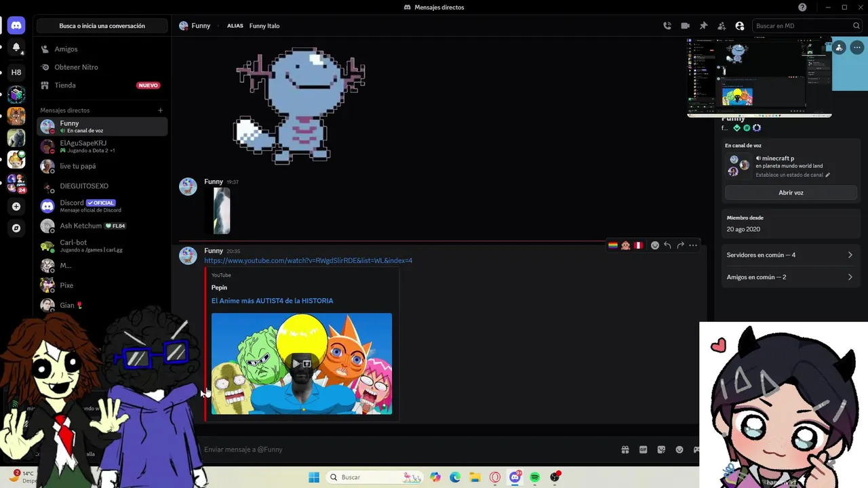
Task: Open Carl-bot conversation
Action: pyautogui.click(x=102, y=245)
